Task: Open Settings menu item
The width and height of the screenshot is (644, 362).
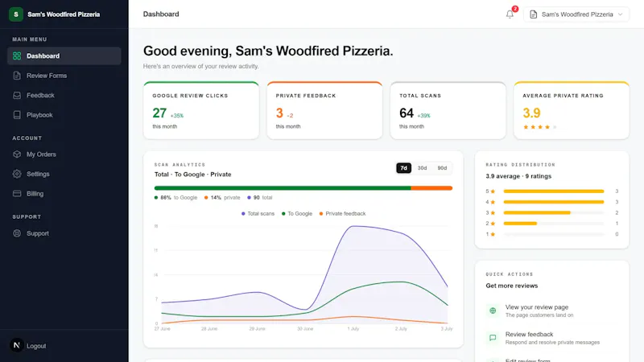Action: [64, 174]
